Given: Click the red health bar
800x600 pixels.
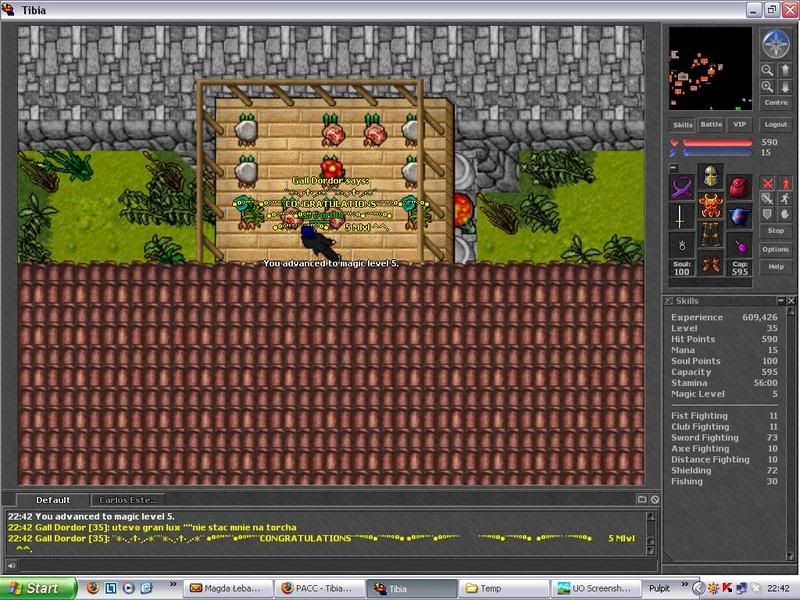Looking at the screenshot, I should pos(717,143).
